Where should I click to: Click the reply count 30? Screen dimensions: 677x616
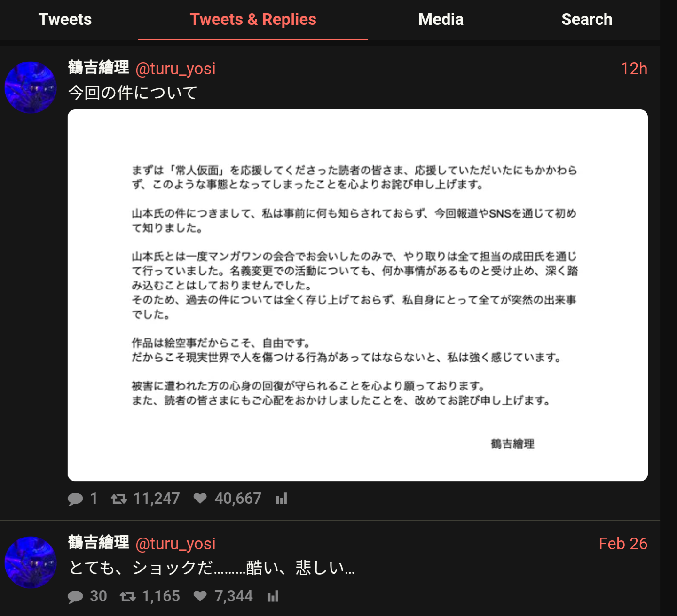(99, 596)
